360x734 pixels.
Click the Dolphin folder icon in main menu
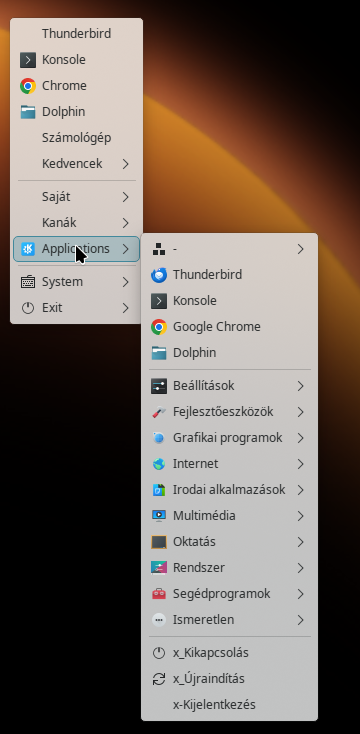coord(28,112)
